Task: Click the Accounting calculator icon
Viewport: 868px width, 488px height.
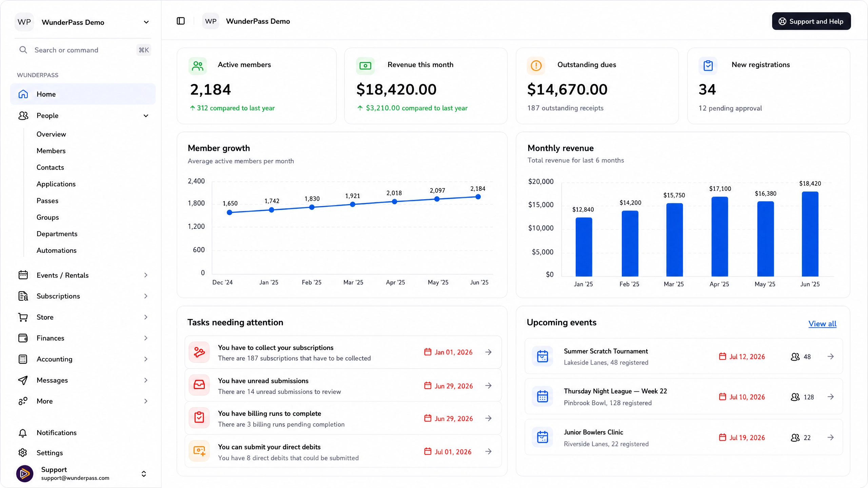Action: [x=23, y=359]
